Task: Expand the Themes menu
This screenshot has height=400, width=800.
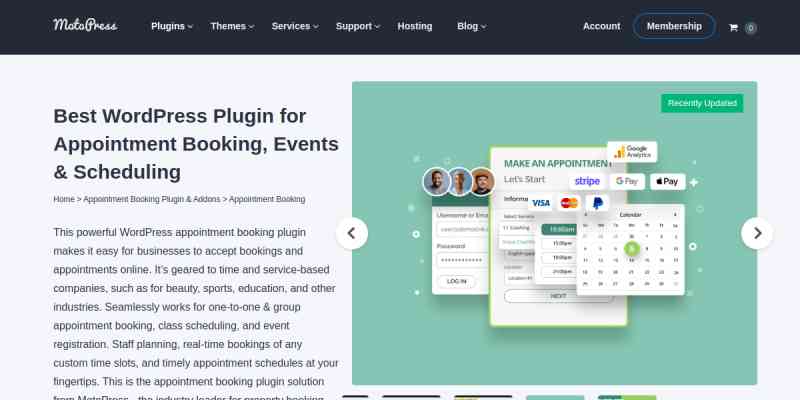Action: [232, 26]
